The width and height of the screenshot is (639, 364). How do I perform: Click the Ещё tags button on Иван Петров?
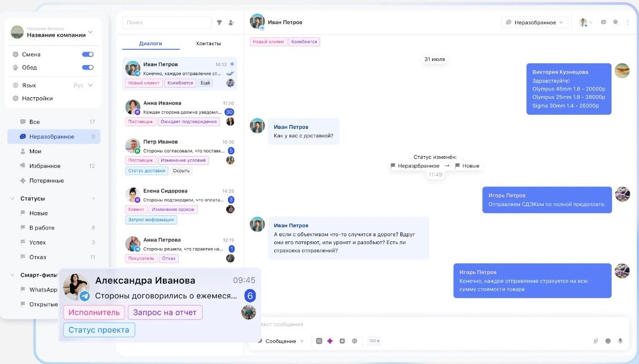[x=205, y=83]
